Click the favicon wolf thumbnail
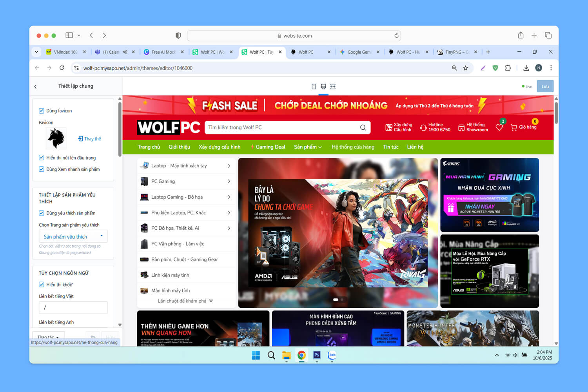The width and height of the screenshot is (588, 392). 56,138
